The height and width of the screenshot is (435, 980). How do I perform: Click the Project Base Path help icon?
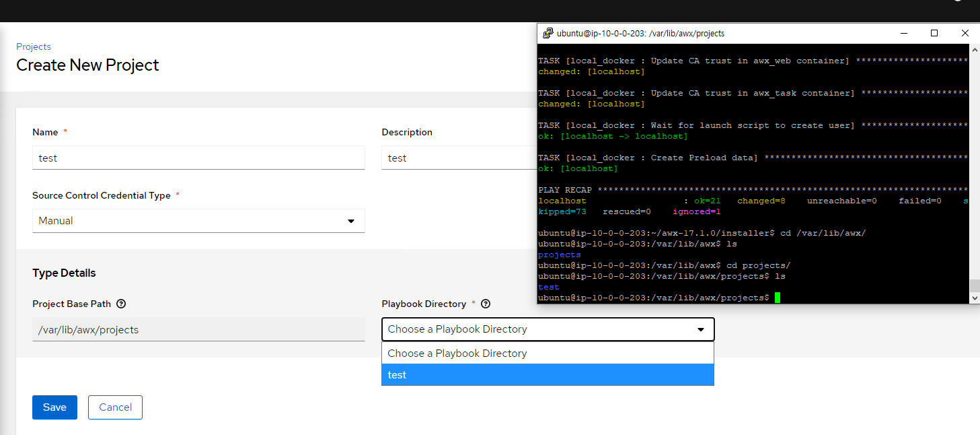tap(121, 304)
